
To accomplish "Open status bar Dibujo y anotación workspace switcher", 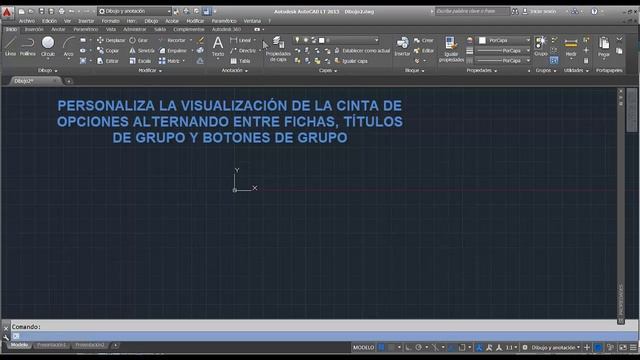I will point(552,347).
